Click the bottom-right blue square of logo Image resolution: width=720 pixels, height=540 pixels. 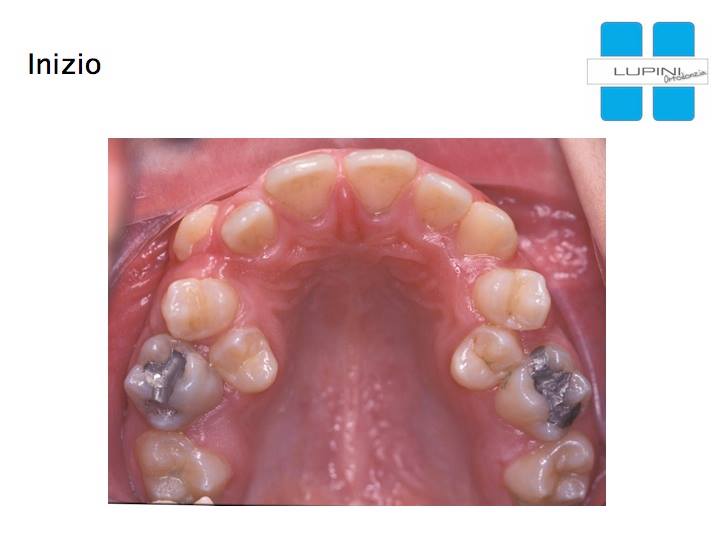(x=674, y=103)
